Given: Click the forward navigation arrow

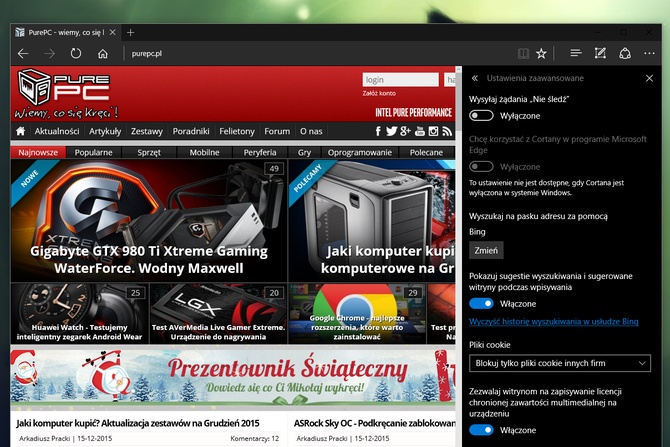Looking at the screenshot, I should (x=50, y=53).
